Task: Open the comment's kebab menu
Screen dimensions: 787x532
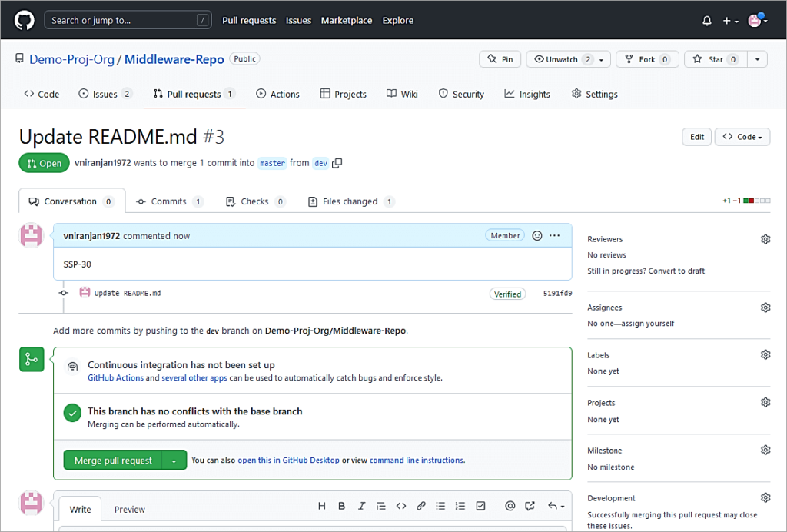Action: (555, 235)
